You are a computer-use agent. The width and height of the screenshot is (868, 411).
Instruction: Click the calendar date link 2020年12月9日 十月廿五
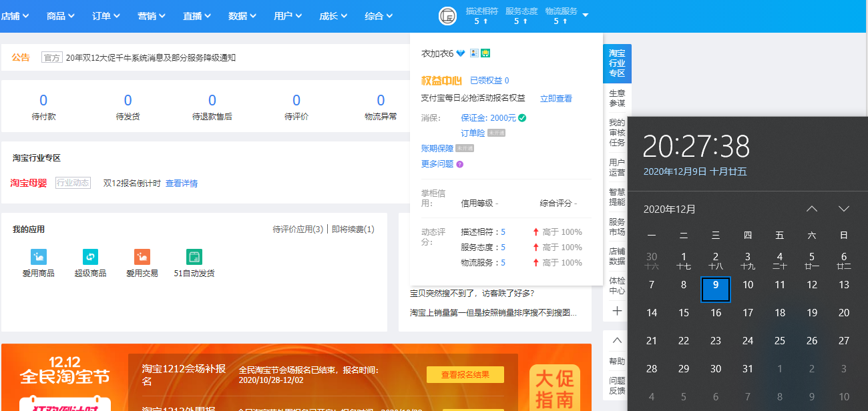(695, 171)
